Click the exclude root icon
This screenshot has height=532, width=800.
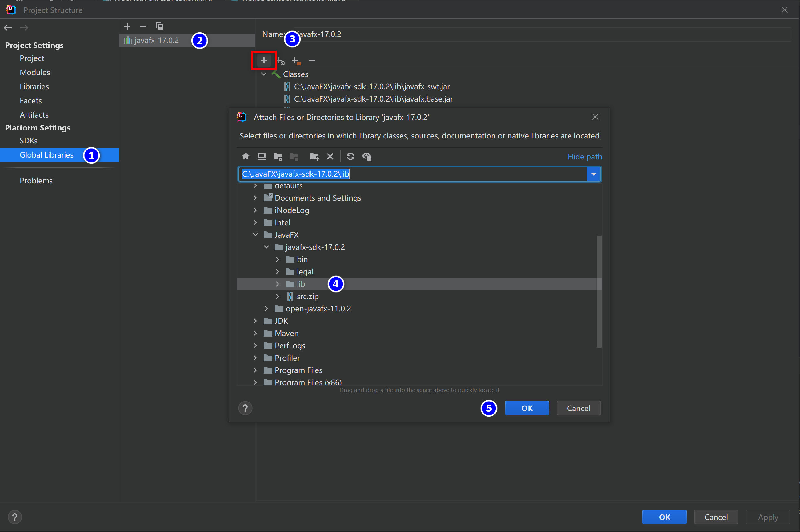point(296,61)
